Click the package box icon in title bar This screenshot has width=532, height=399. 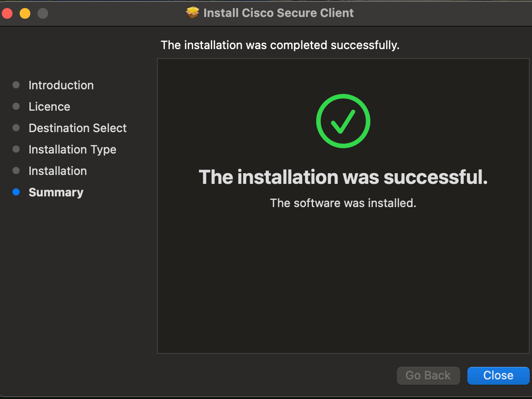(193, 13)
